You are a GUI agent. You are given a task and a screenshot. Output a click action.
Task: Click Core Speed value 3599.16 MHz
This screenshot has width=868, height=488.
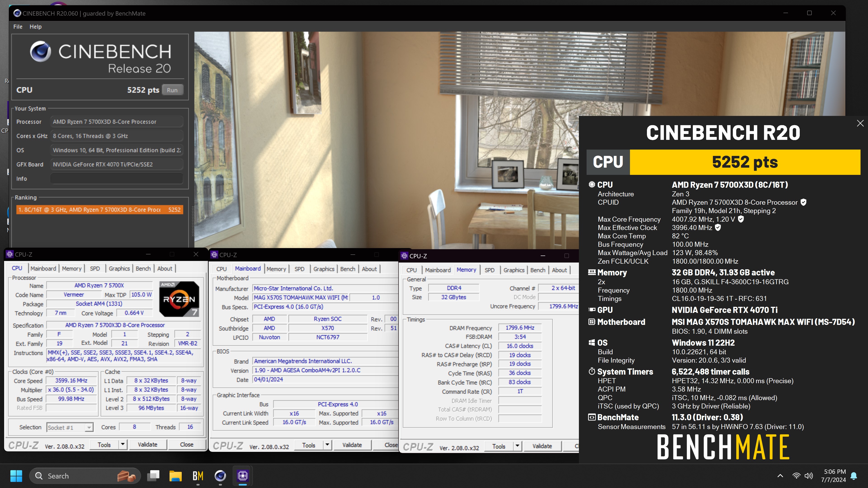coord(71,380)
